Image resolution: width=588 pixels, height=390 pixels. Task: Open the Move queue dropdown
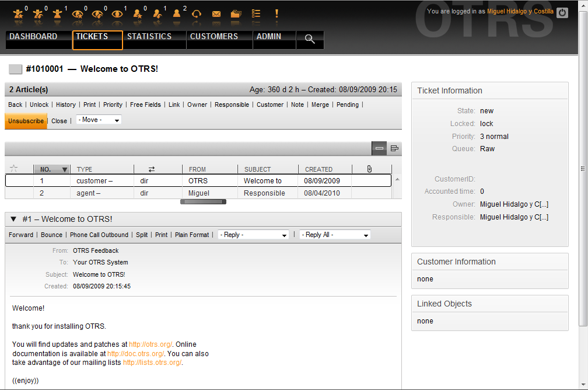tap(99, 120)
